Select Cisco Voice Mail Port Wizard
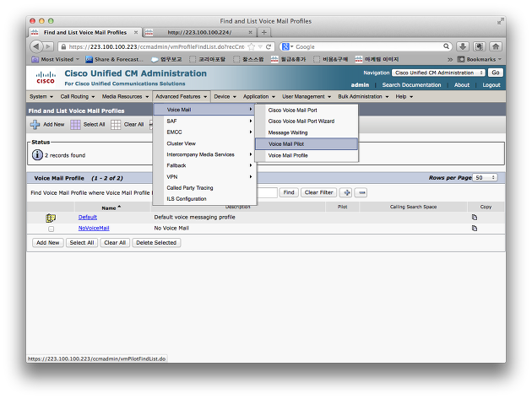The height and width of the screenshot is (399, 532). [x=307, y=121]
